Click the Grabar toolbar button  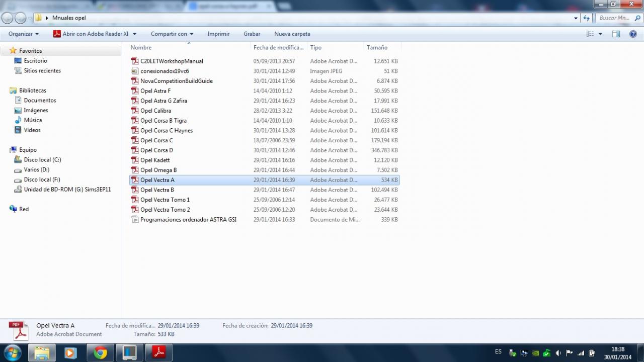252,34
